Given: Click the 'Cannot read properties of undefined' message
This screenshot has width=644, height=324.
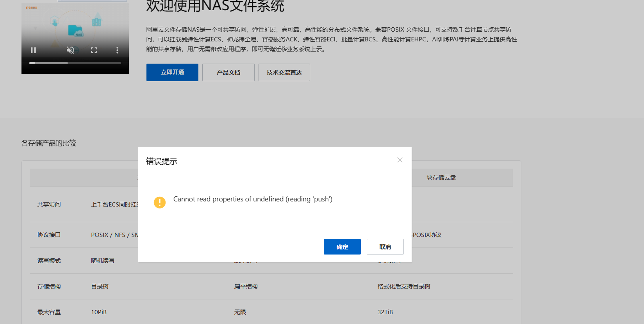Looking at the screenshot, I should click(253, 199).
